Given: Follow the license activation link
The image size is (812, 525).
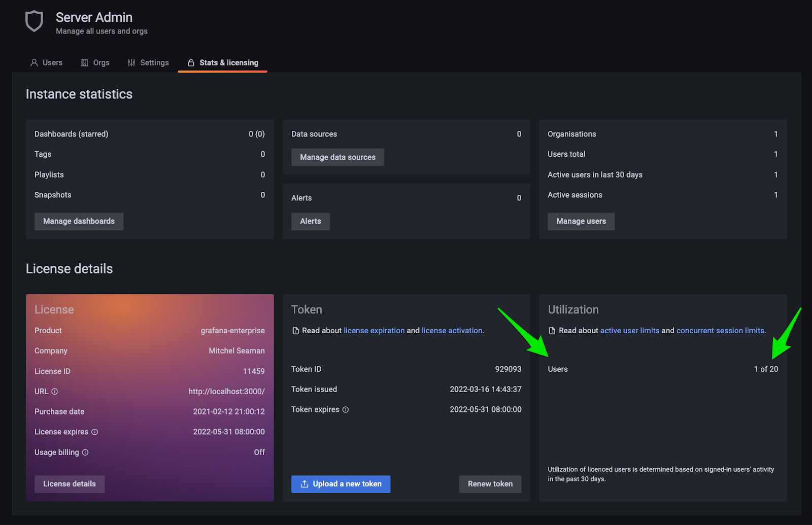Looking at the screenshot, I should 452,331.
